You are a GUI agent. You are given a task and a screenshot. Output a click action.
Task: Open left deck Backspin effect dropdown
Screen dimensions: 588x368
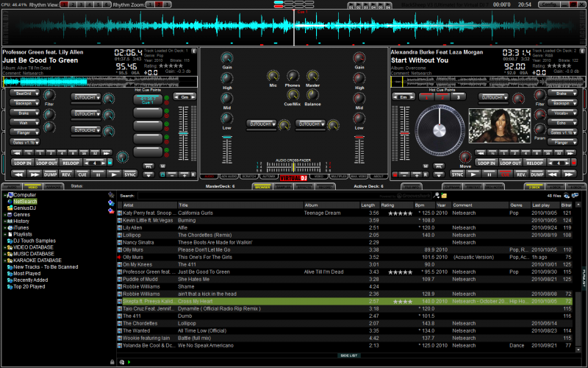point(24,102)
